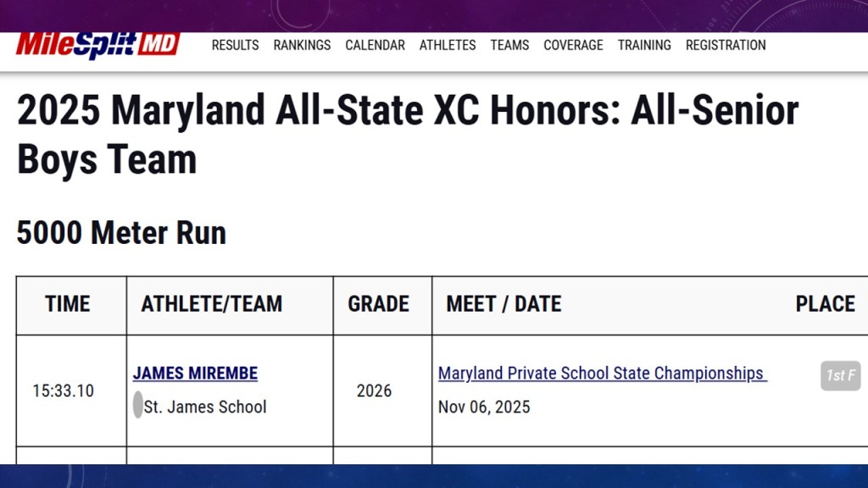Screen dimensions: 868x488
Task: Navigate to the Training menu
Action: [x=644, y=45]
